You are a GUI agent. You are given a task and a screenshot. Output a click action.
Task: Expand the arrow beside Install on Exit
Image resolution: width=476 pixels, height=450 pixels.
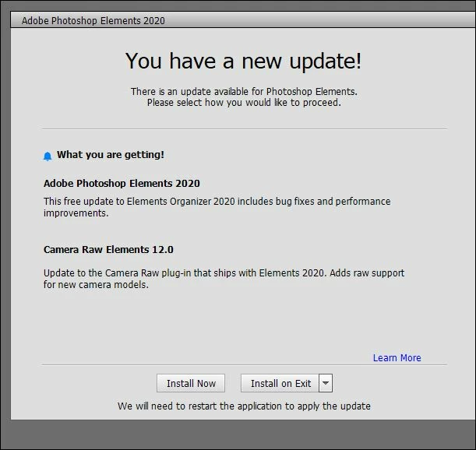326,383
